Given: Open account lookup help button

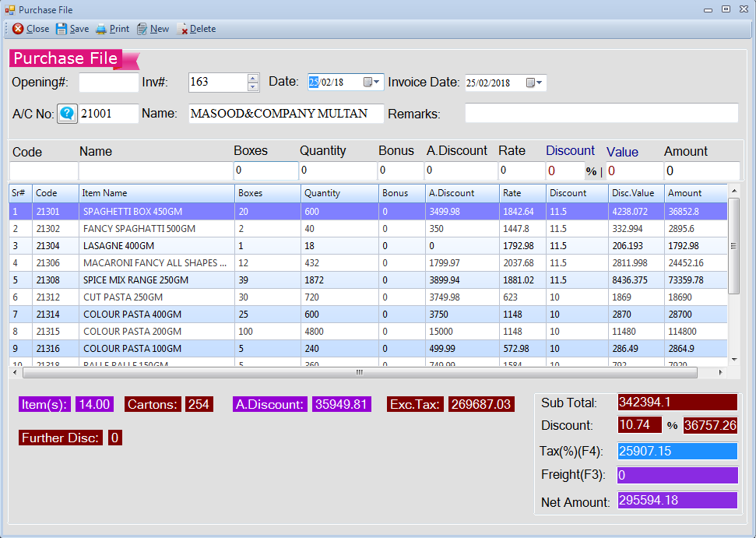Looking at the screenshot, I should click(x=68, y=114).
